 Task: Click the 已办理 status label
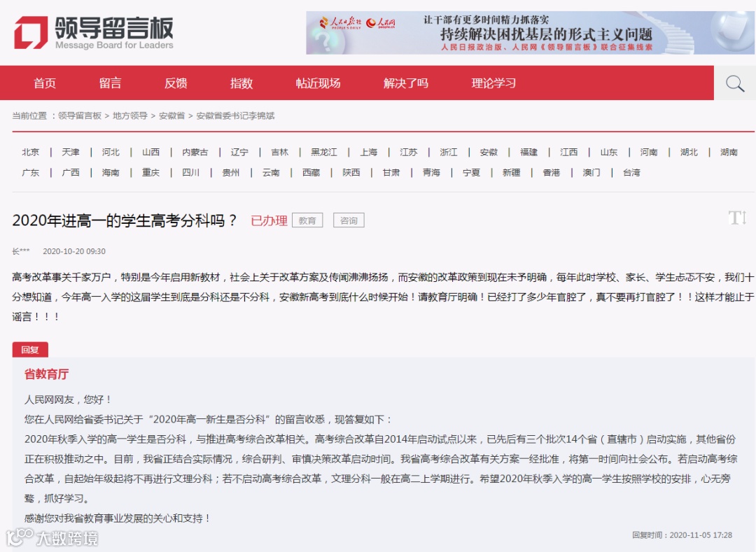[269, 220]
